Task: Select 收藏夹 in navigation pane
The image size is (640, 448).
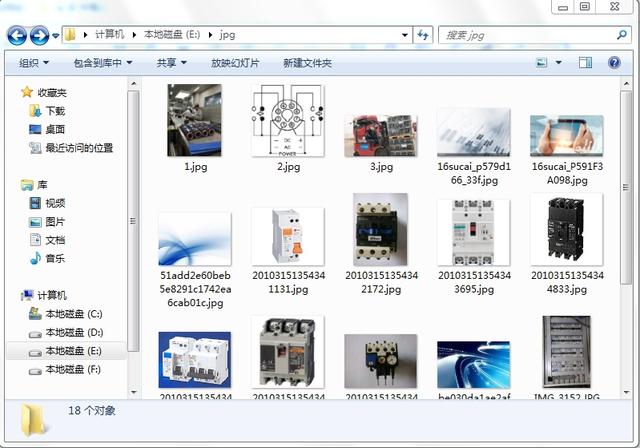Action: [x=52, y=93]
